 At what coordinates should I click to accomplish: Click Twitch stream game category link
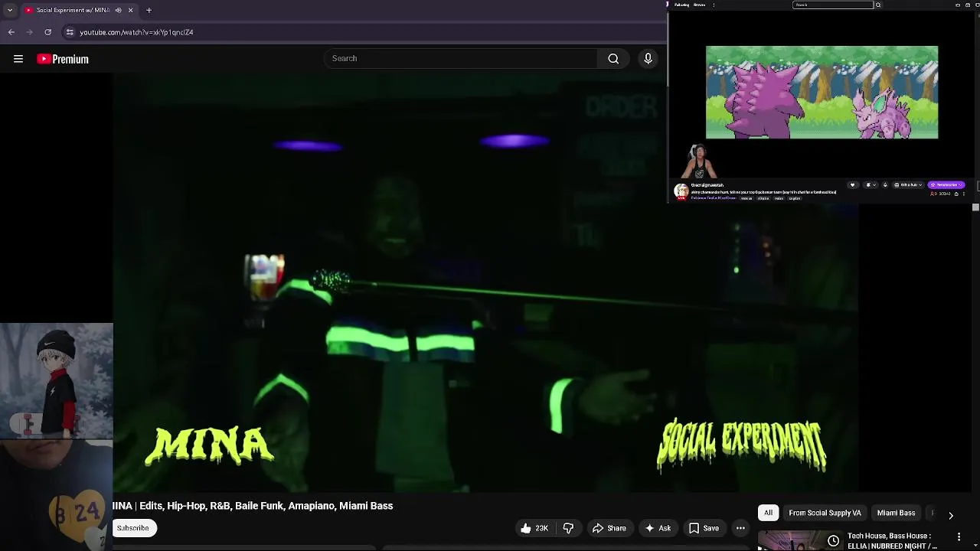pos(714,198)
